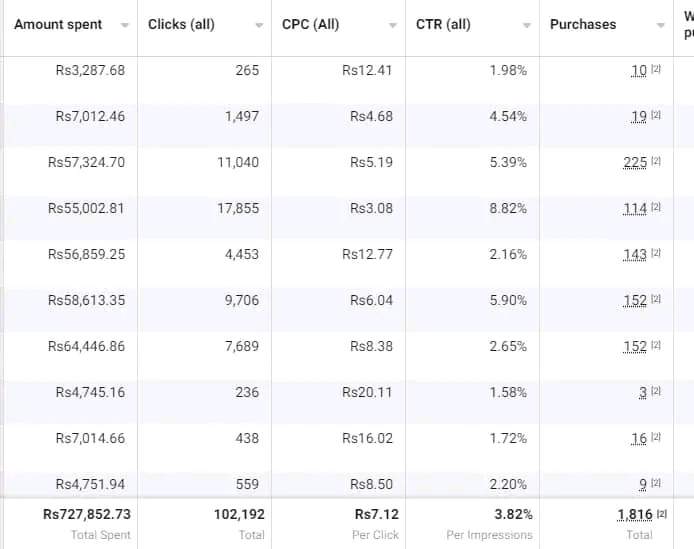The width and height of the screenshot is (694, 549).
Task: Open the Purchases column dropdown arrow
Action: (x=660, y=25)
